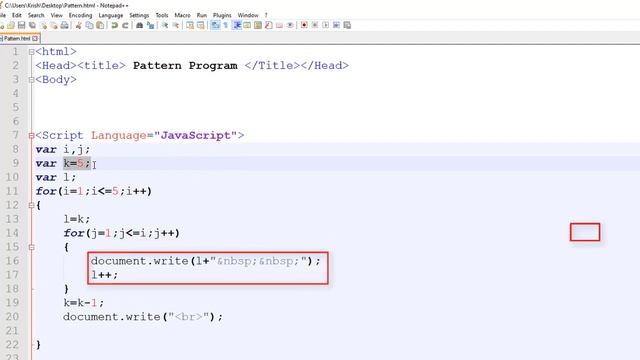
Task: Toggle the Monitoring eye icon
Action: coord(290,25)
